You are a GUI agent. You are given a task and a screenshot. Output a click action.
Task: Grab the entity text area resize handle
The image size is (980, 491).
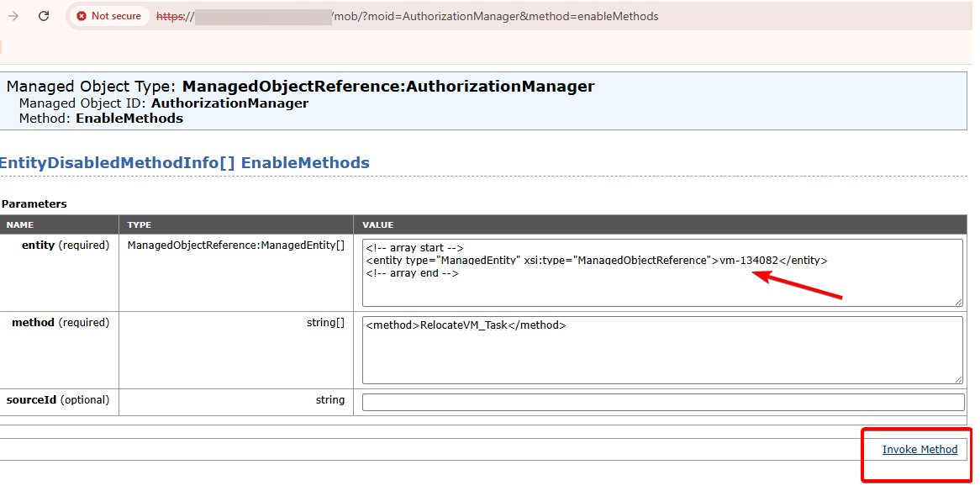(958, 302)
